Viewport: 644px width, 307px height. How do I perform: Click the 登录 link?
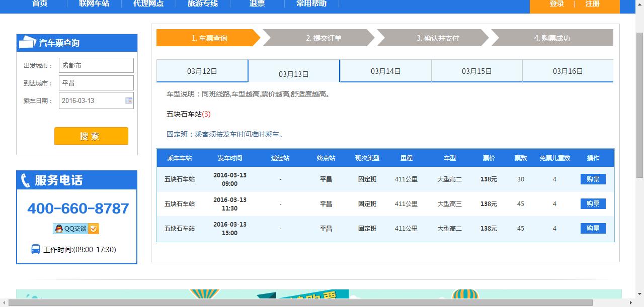(556, 4)
